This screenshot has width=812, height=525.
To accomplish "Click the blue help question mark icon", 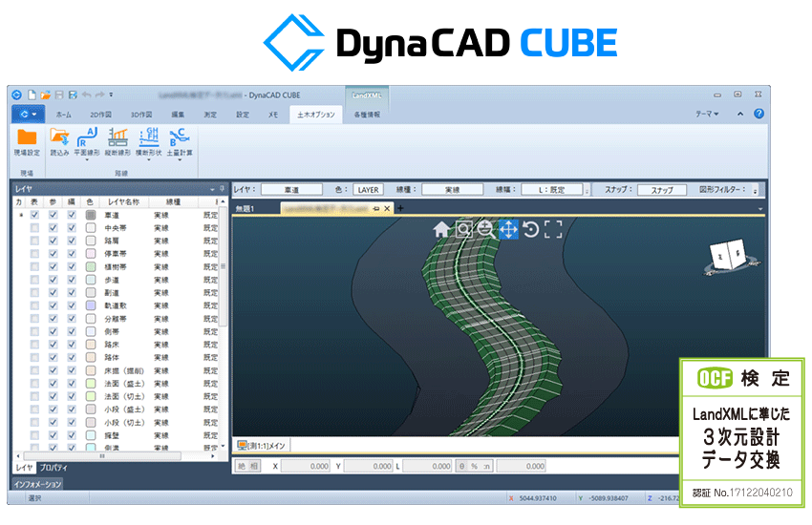I will click(759, 114).
